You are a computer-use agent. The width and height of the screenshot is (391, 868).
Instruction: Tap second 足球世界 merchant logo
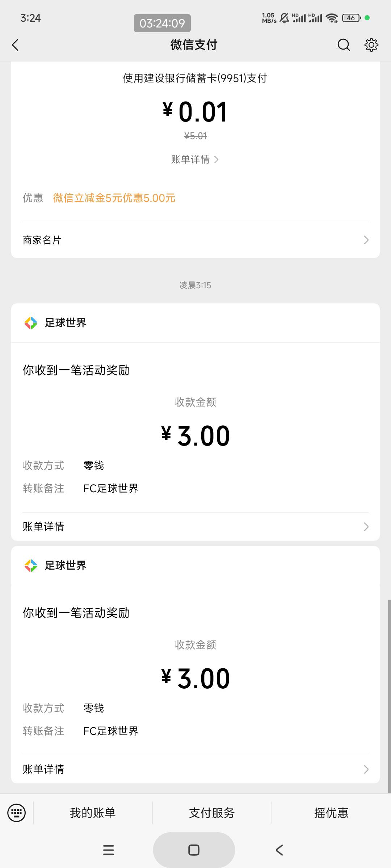31,565
